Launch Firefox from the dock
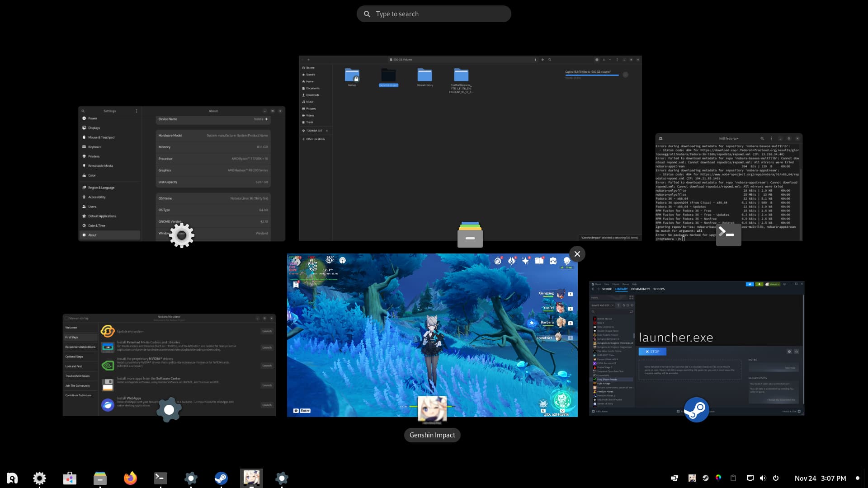The image size is (868, 488). (x=130, y=478)
